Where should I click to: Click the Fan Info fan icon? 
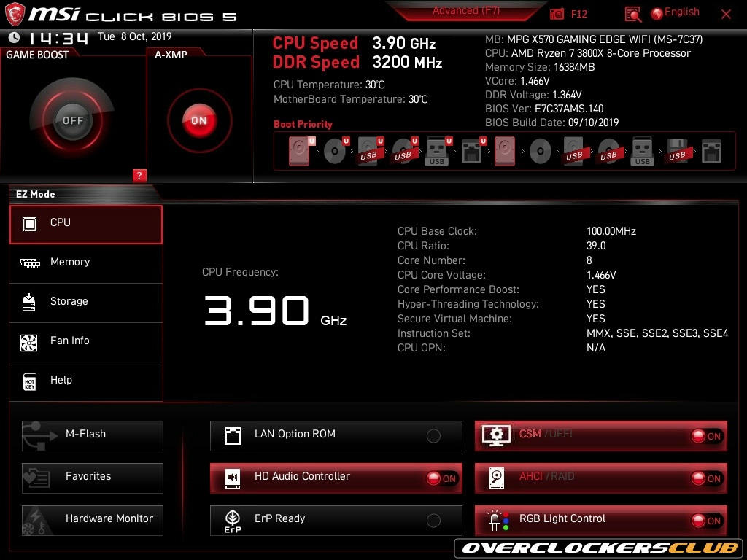tap(29, 343)
